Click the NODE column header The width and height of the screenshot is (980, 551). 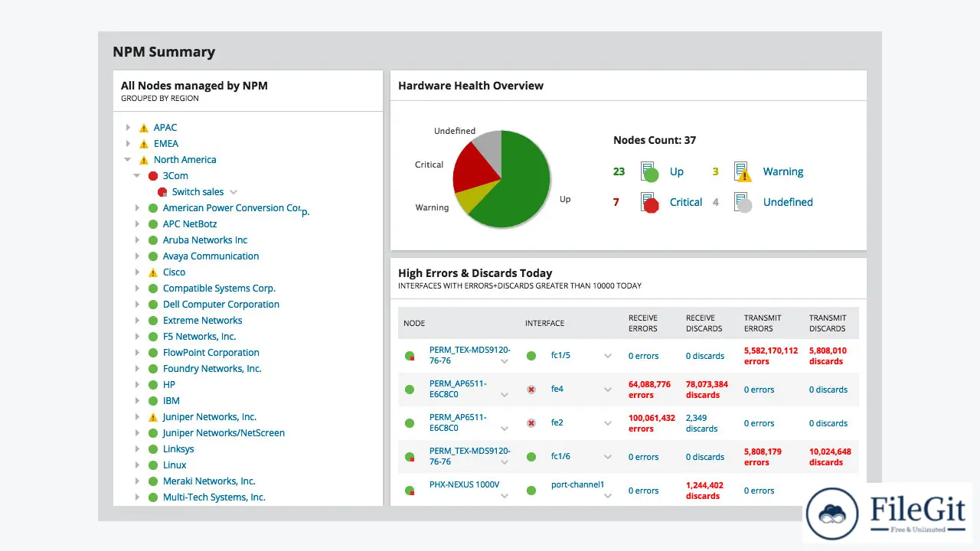point(414,323)
